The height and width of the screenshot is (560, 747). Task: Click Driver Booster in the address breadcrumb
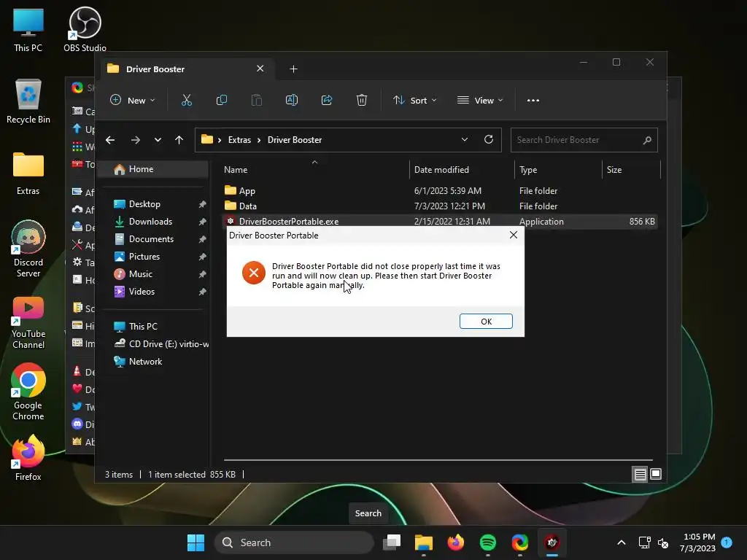pyautogui.click(x=295, y=140)
